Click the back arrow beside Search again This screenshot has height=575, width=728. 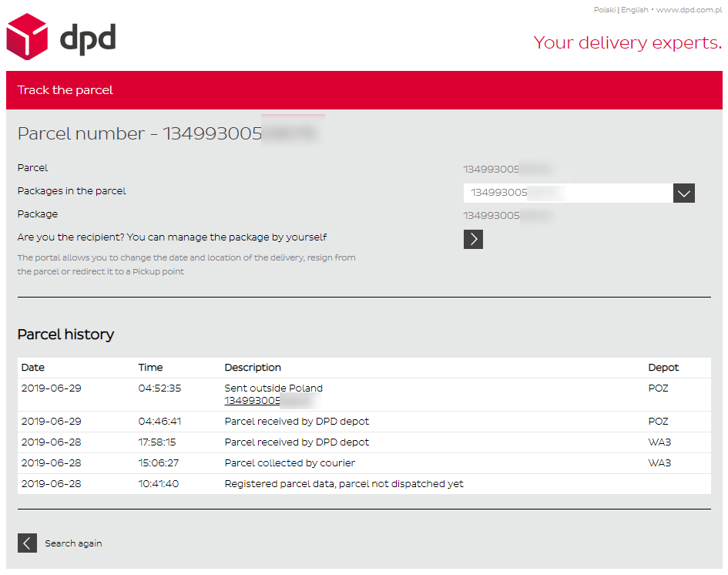click(x=27, y=543)
